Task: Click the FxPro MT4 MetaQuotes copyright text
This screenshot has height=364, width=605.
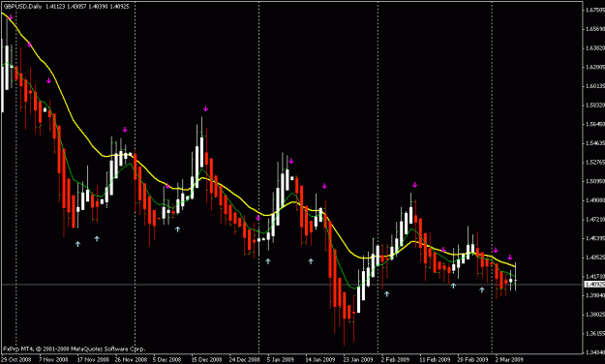Action: (x=74, y=349)
